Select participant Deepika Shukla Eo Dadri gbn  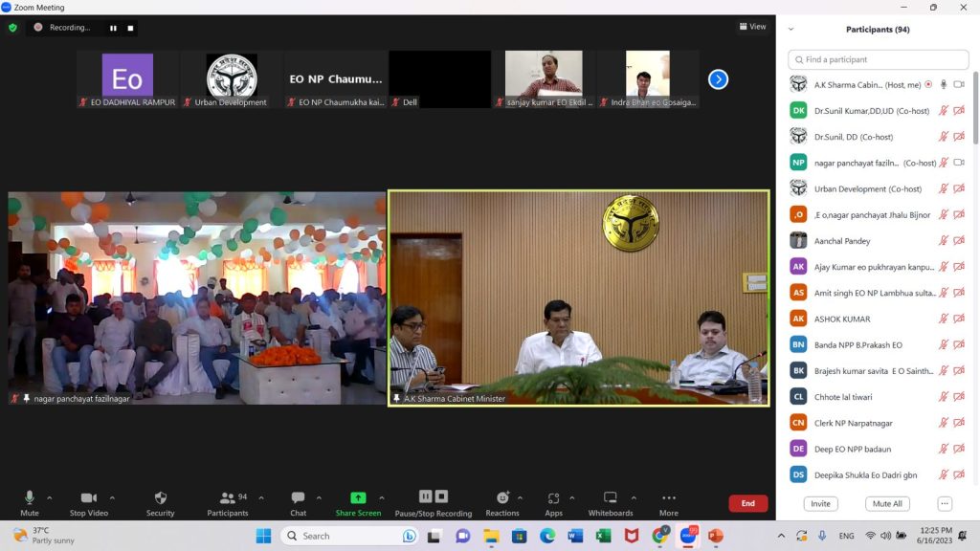click(878, 474)
